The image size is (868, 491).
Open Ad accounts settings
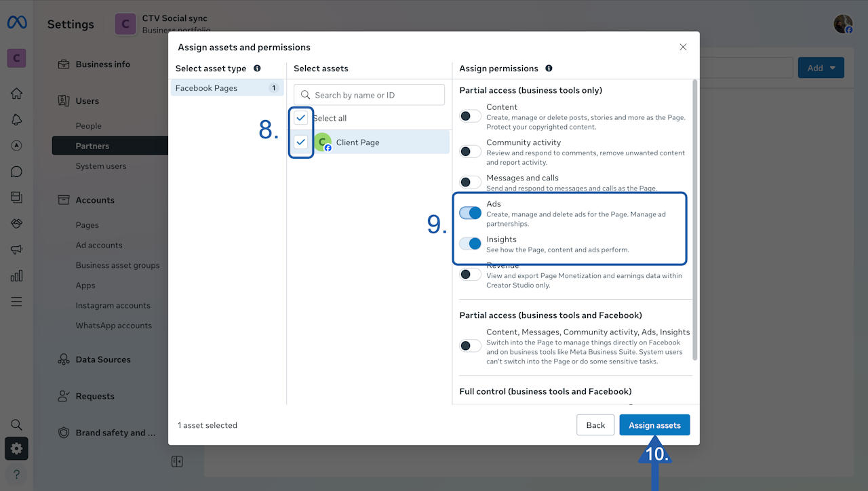99,245
